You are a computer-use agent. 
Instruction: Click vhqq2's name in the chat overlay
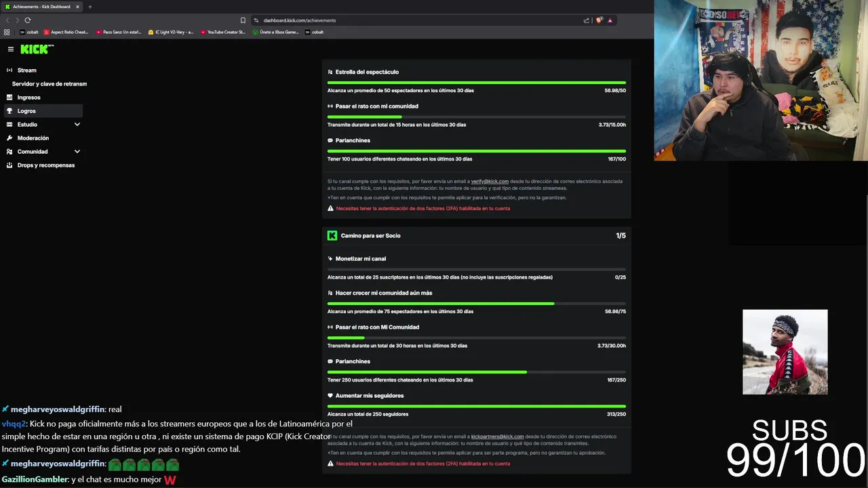click(x=14, y=424)
